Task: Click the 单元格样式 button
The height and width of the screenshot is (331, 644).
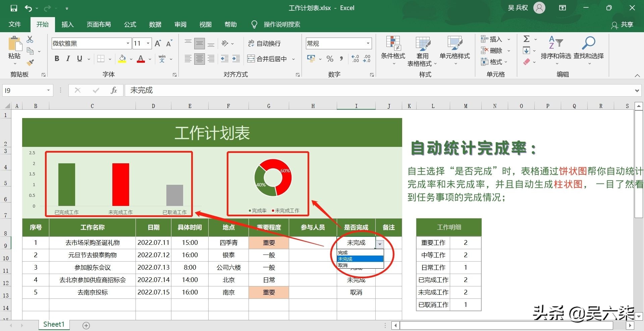Action: (455, 50)
